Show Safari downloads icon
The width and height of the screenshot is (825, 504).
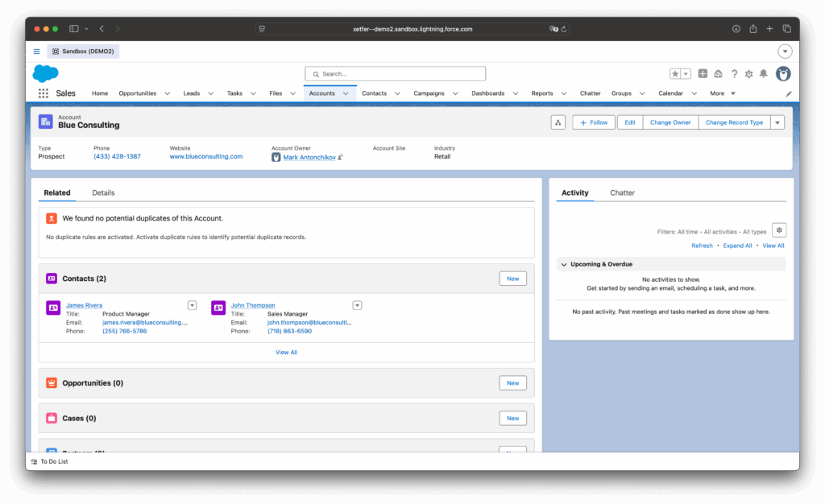tap(736, 29)
